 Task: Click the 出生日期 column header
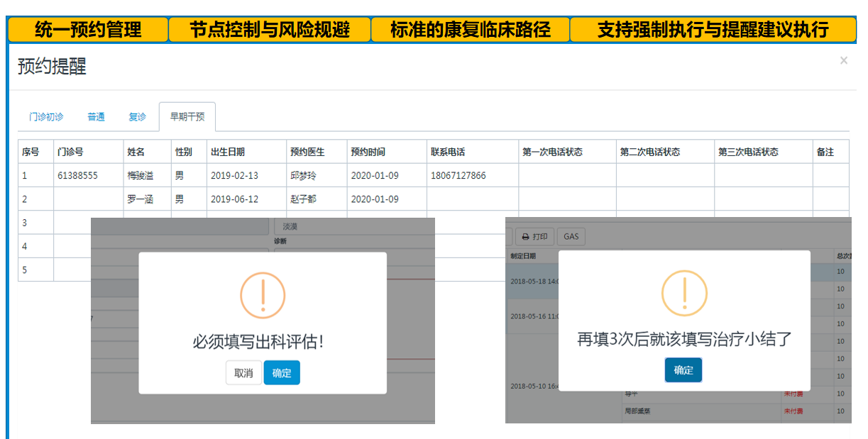click(246, 152)
